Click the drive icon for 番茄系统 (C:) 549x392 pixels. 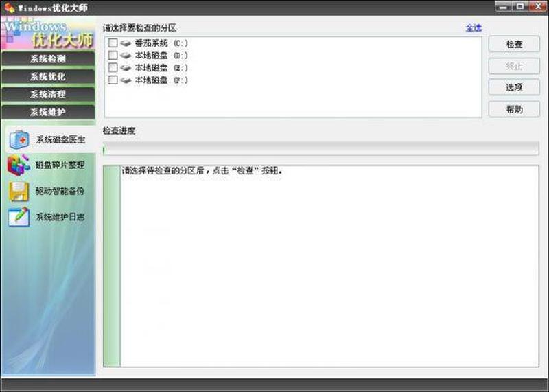click(126, 43)
